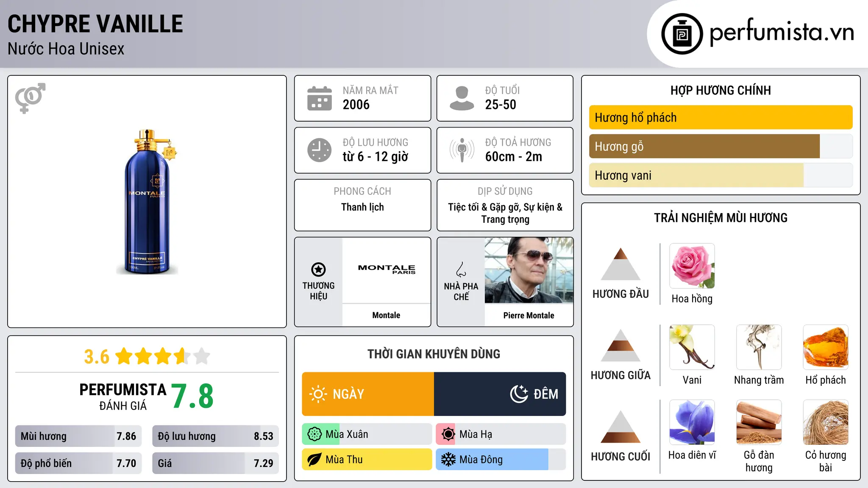Image resolution: width=868 pixels, height=488 pixels.
Task: Click the perfumista.vn site name
Action: click(782, 33)
